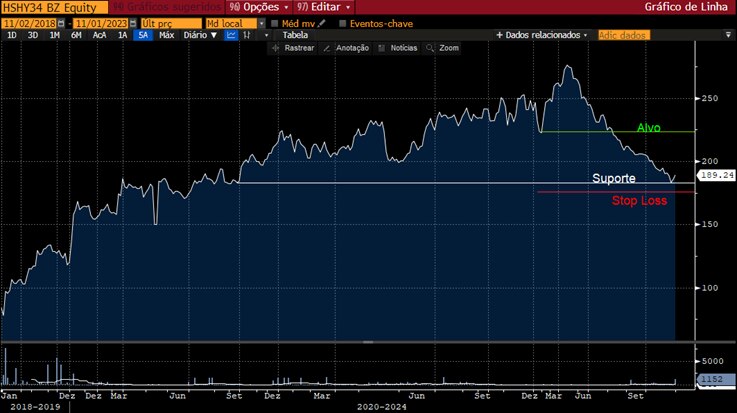Image resolution: width=737 pixels, height=413 pixels.
Task: Click the bar chart type icon
Action: click(250, 35)
